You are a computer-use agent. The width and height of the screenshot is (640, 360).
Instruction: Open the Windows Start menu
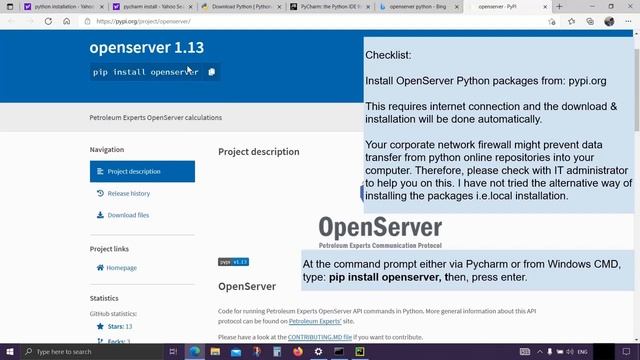tap(10, 351)
